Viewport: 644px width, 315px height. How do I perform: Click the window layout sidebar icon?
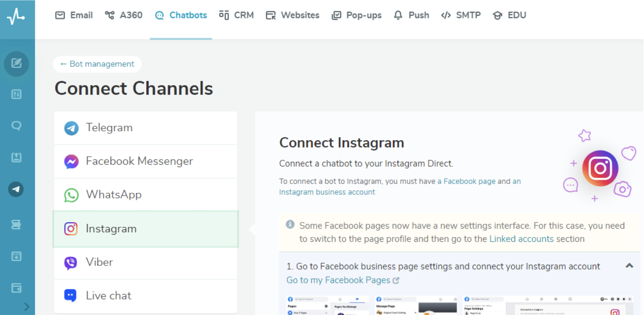click(16, 288)
